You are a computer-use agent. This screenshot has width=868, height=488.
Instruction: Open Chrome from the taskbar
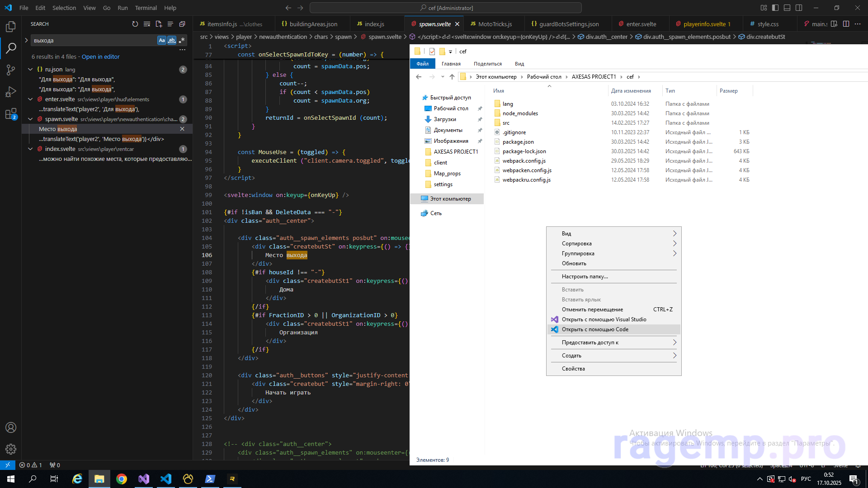121,479
